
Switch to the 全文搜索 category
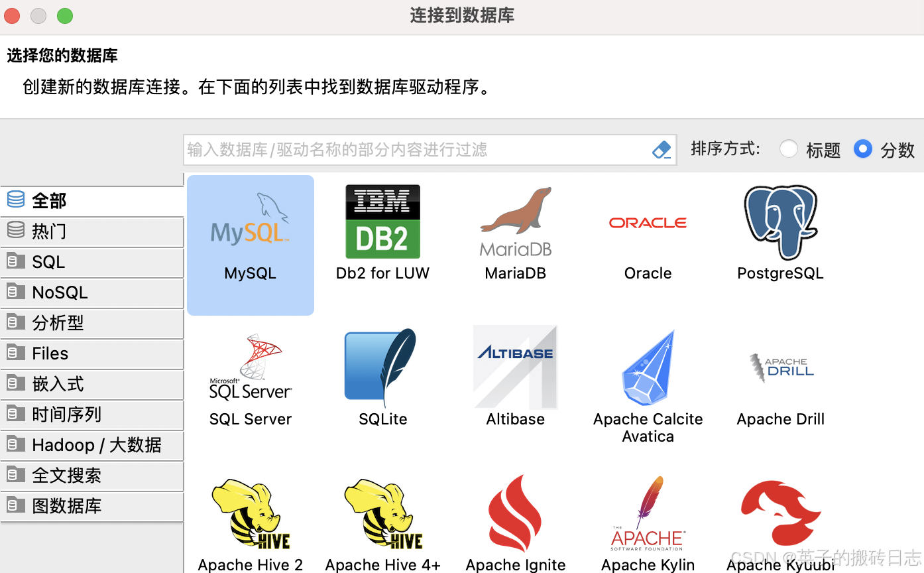click(x=92, y=476)
